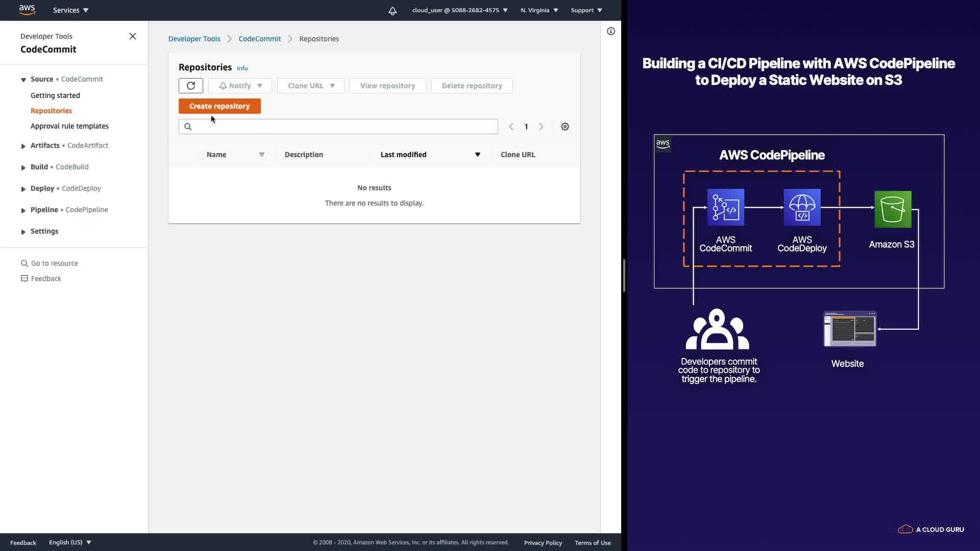Open the notifications bell in top bar

tap(393, 11)
